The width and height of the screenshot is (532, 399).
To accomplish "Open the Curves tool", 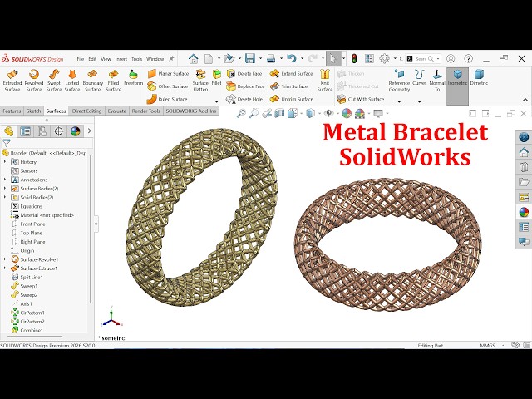I will [x=419, y=77].
